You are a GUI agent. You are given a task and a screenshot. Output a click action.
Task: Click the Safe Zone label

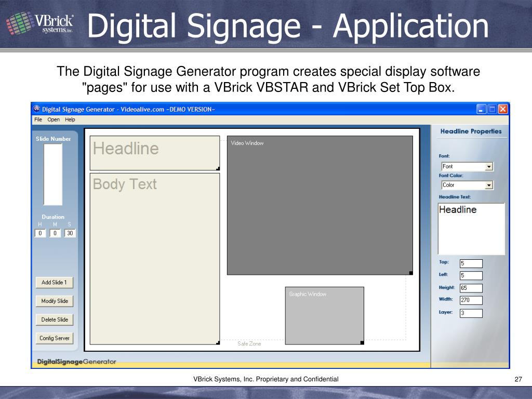tap(249, 344)
